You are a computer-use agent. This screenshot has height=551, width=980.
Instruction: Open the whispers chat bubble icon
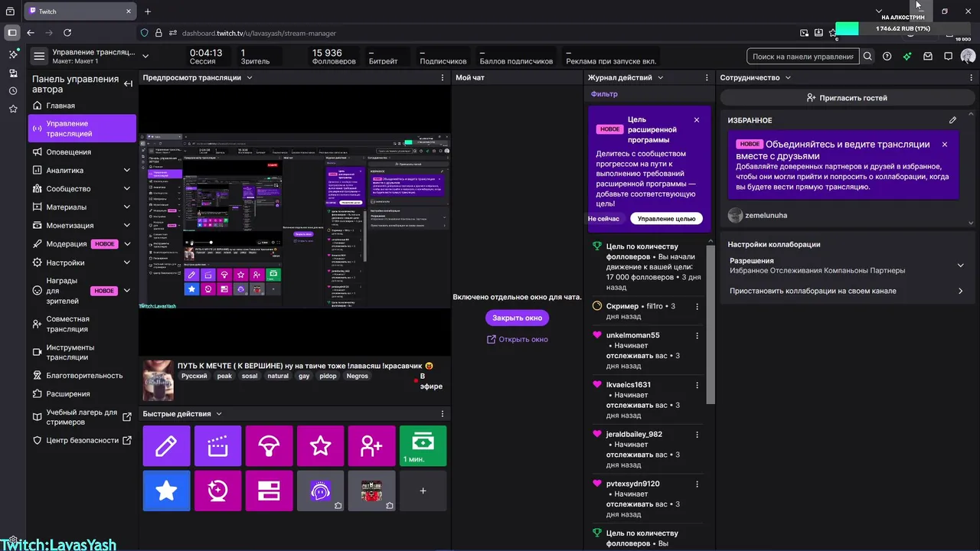(948, 57)
